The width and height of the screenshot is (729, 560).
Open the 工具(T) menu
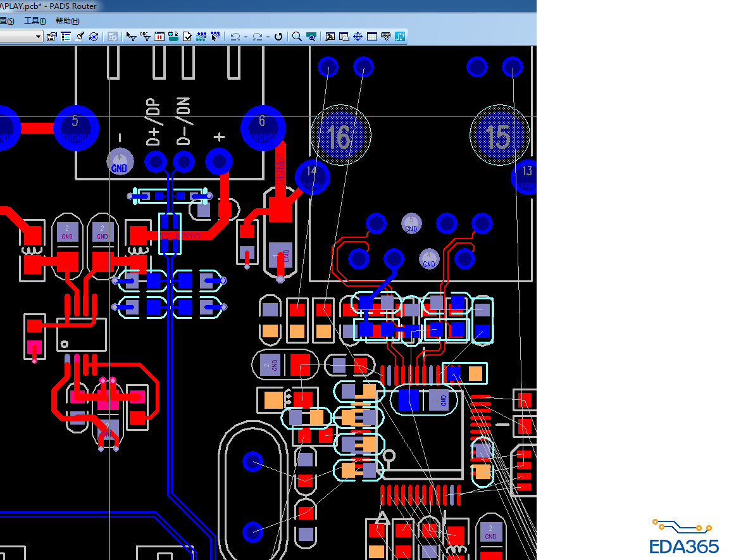pos(35,21)
